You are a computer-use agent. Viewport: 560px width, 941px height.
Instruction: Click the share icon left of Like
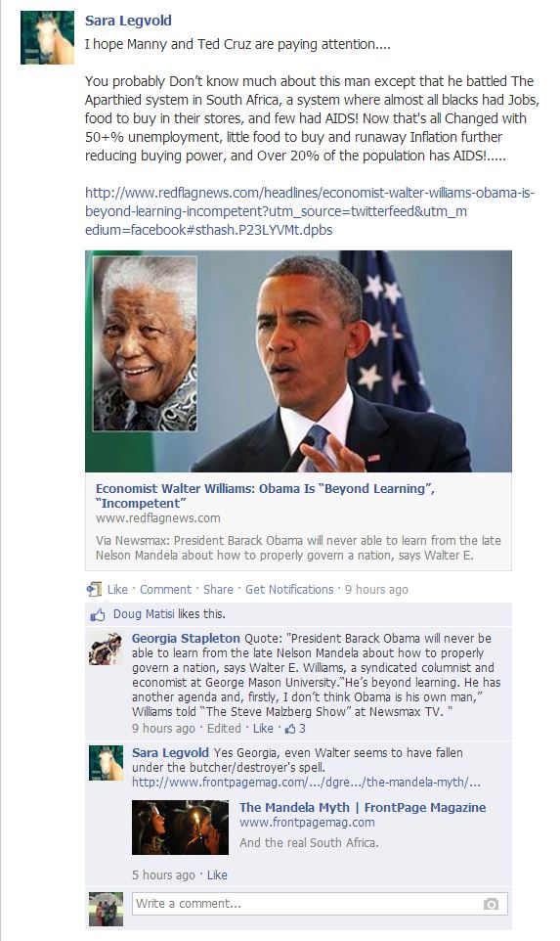94,589
